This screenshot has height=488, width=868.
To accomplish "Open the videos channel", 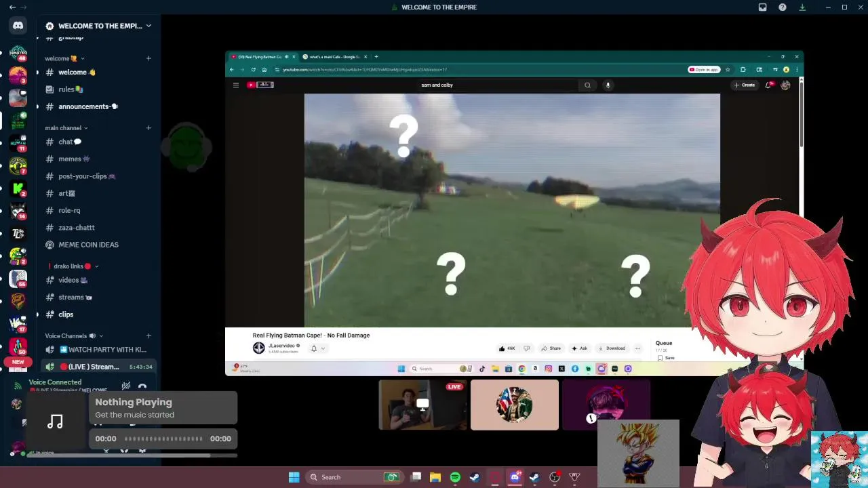I will coord(98,280).
